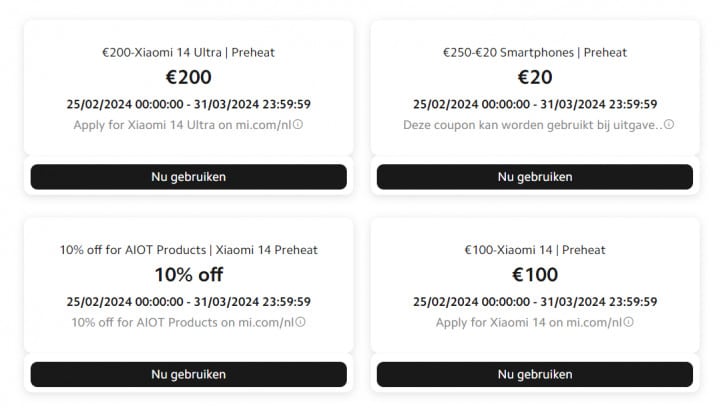Click the '€250-€20 Smartphones | Preheat' title

535,52
